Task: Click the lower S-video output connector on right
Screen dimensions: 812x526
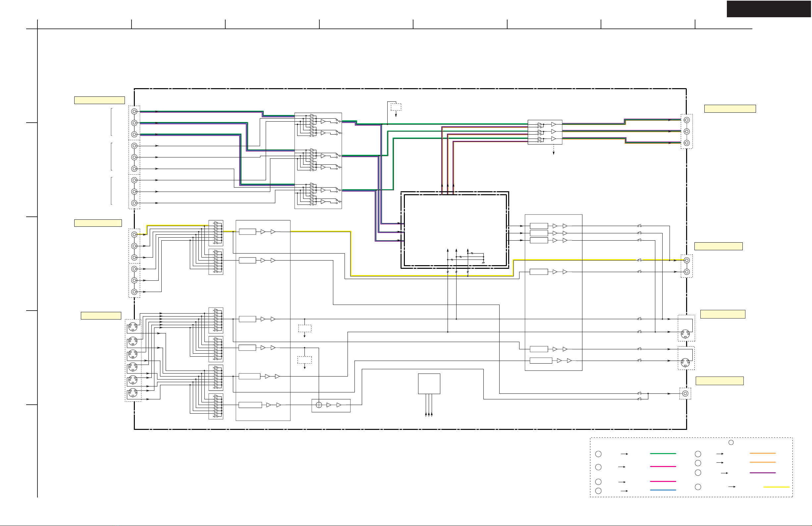Action: pos(685,363)
